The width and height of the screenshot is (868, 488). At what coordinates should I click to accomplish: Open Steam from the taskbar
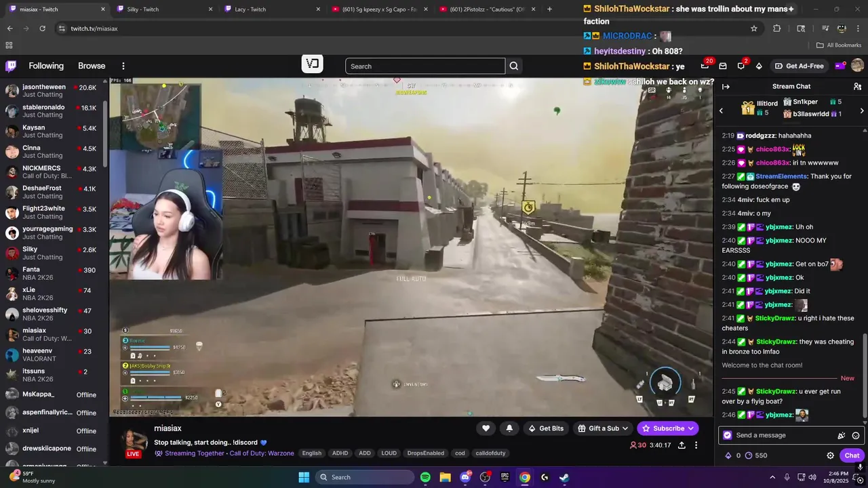(x=564, y=477)
